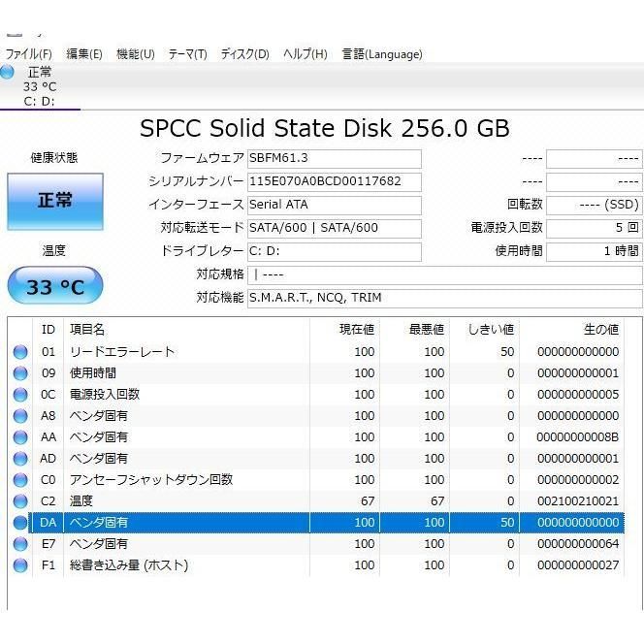Image resolution: width=644 pixels, height=644 pixels.
Task: Click raw value 00000000008B
Action: click(578, 437)
